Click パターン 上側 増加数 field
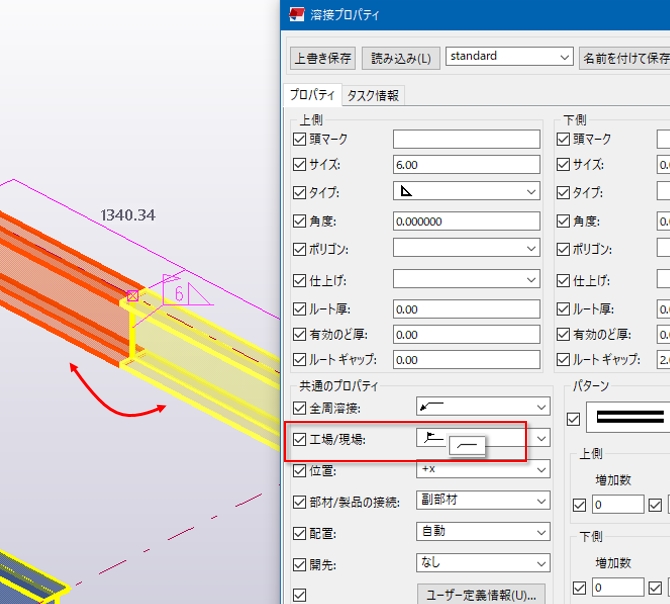Image resolution: width=670 pixels, height=604 pixels. coord(618,504)
